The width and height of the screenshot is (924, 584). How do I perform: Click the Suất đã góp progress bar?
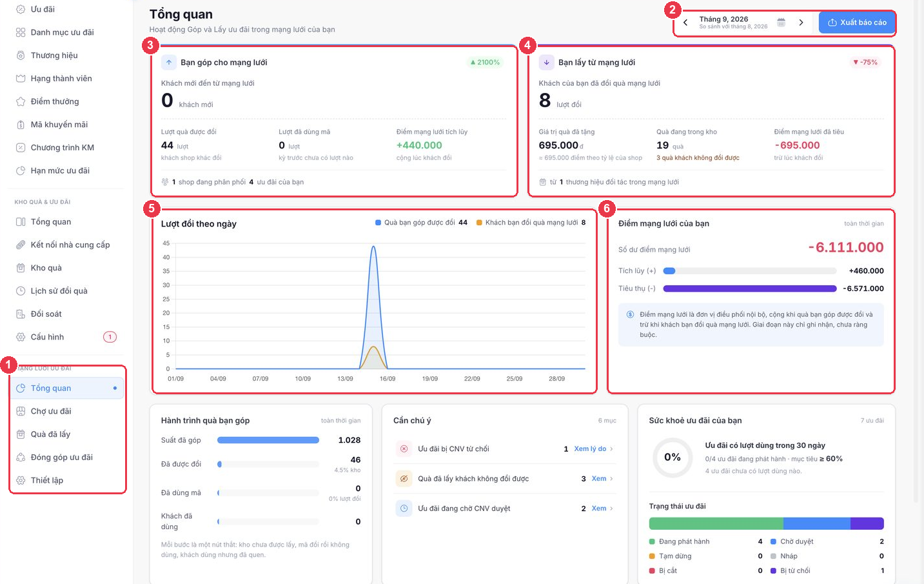point(268,440)
